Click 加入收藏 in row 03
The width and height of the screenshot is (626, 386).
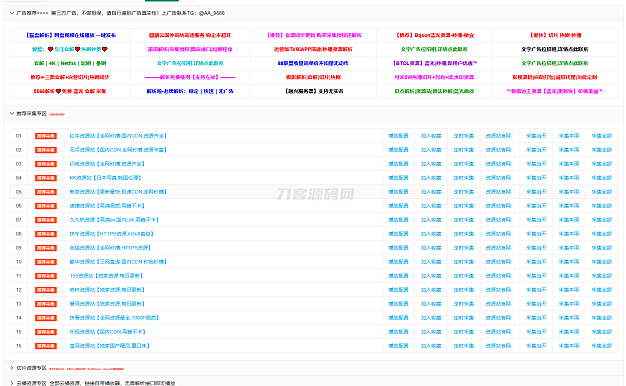pyautogui.click(x=431, y=164)
